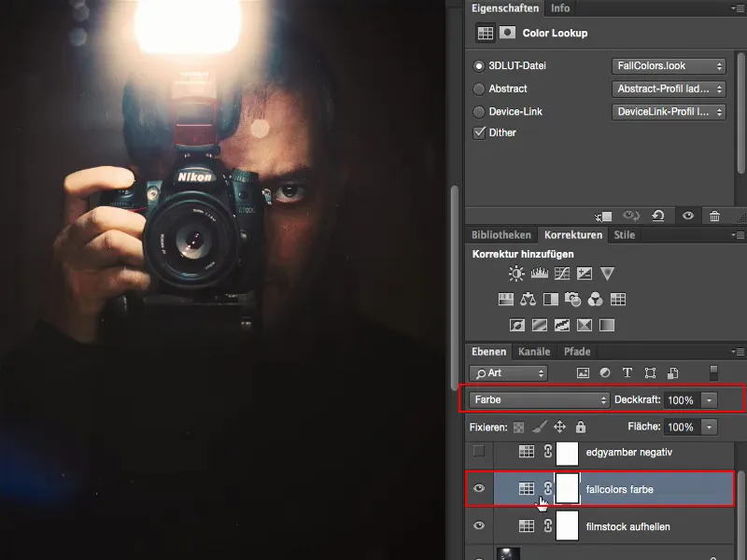Add Exposure adjustment icon

pyautogui.click(x=585, y=273)
